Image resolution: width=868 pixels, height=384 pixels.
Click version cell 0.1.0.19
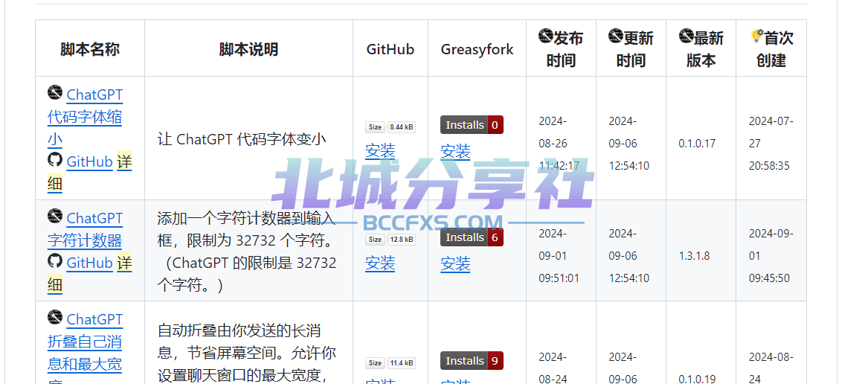click(x=697, y=380)
